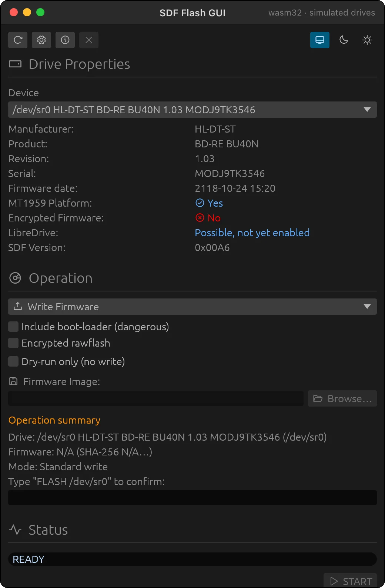Click the Product value BD-RE BU40N

click(x=227, y=144)
